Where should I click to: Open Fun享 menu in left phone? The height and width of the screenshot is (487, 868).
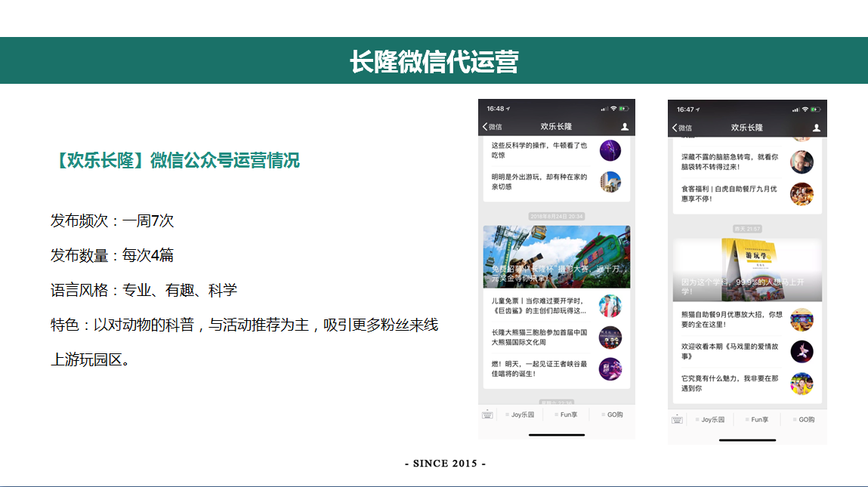(x=566, y=415)
